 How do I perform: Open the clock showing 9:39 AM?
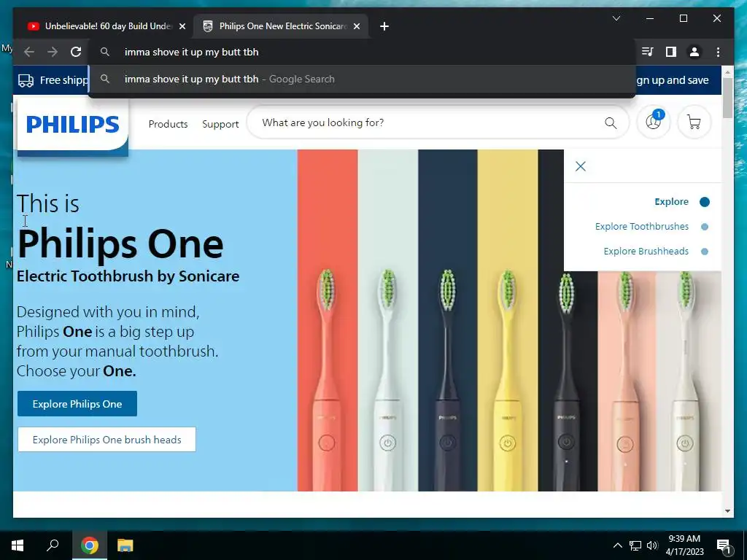click(684, 545)
